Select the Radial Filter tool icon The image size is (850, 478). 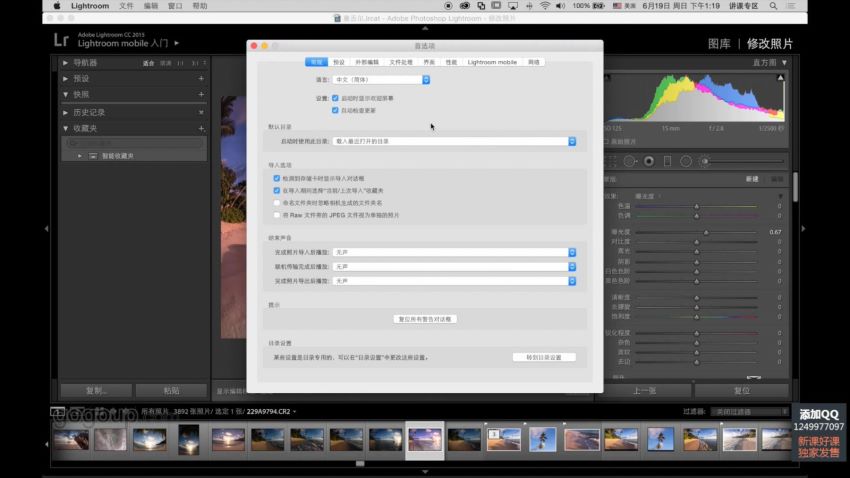[686, 162]
